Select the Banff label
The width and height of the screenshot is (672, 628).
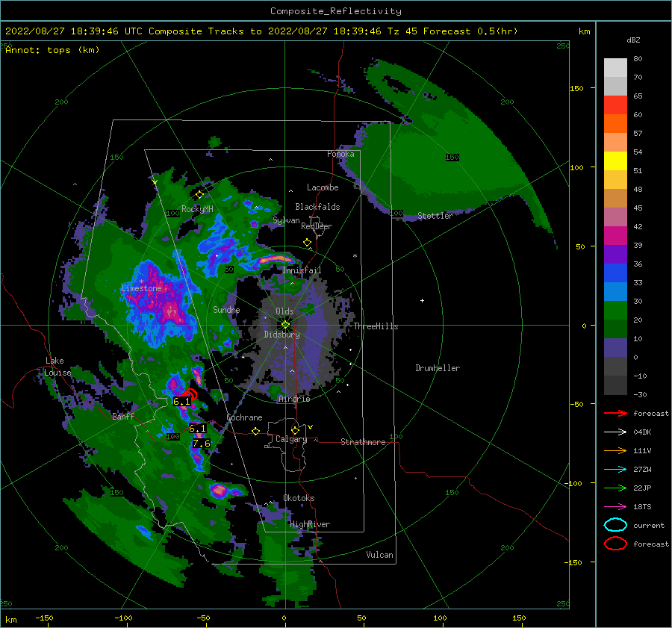tap(123, 417)
